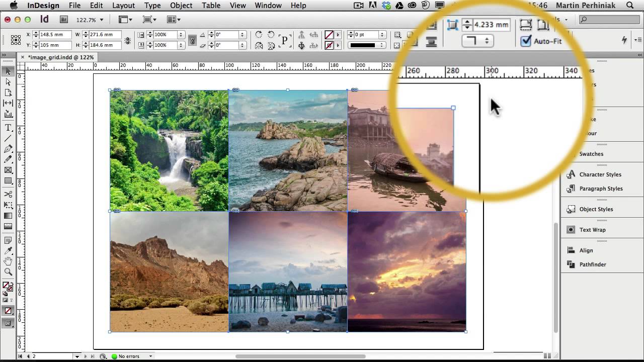This screenshot has height=362, width=644.
Task: Toggle the Apply None color button
Action: click(x=8, y=311)
